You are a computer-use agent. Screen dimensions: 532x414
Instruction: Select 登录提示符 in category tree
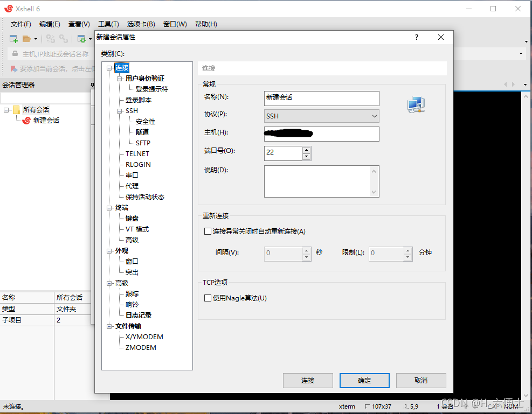point(151,89)
